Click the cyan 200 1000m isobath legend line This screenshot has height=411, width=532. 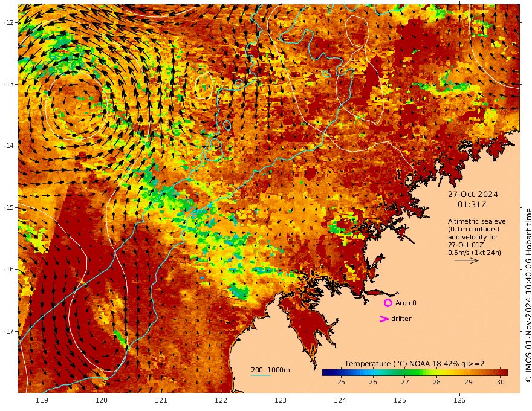(x=261, y=375)
